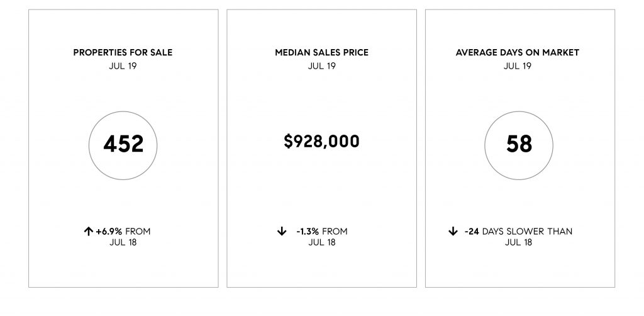Click the up arrow beside +6.9%

tap(88, 232)
